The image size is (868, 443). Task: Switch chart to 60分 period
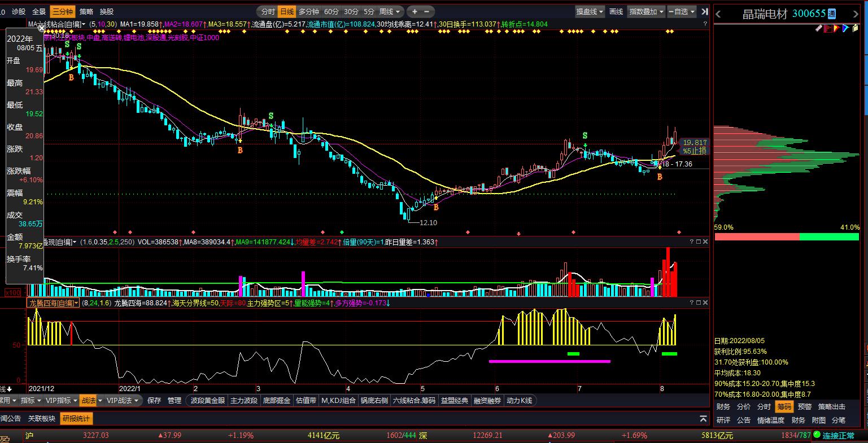(332, 11)
